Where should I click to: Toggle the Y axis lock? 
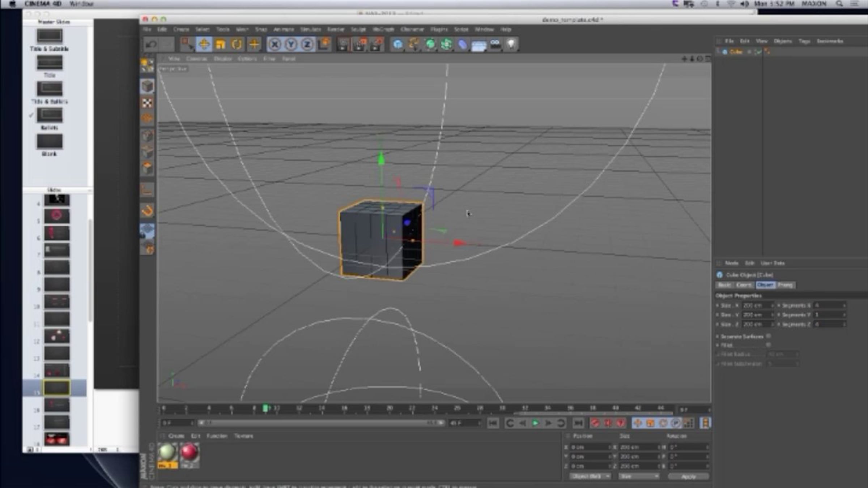coord(291,44)
